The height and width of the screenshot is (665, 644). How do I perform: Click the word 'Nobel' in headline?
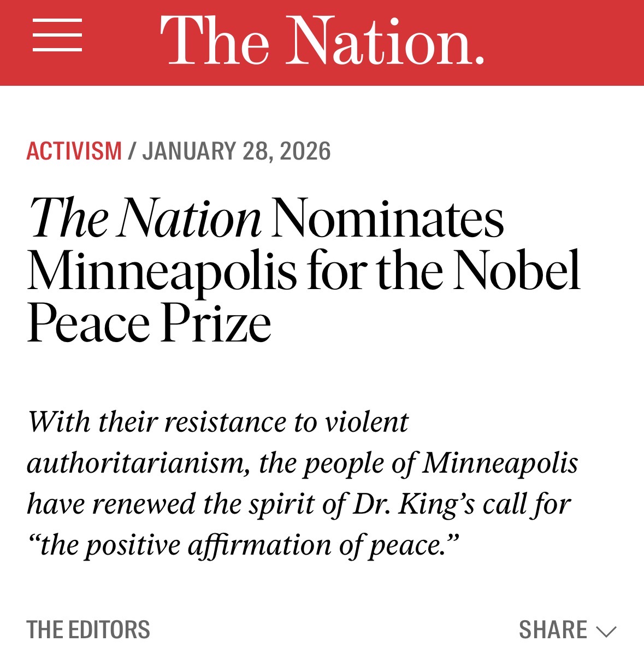(x=517, y=272)
